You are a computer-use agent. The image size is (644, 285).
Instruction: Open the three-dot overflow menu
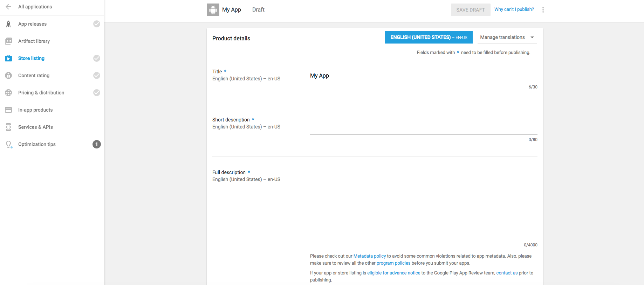(x=543, y=10)
